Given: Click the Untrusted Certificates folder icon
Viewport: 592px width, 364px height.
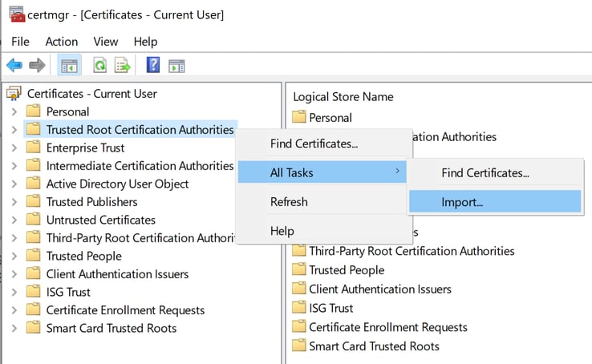Looking at the screenshot, I should tap(33, 220).
